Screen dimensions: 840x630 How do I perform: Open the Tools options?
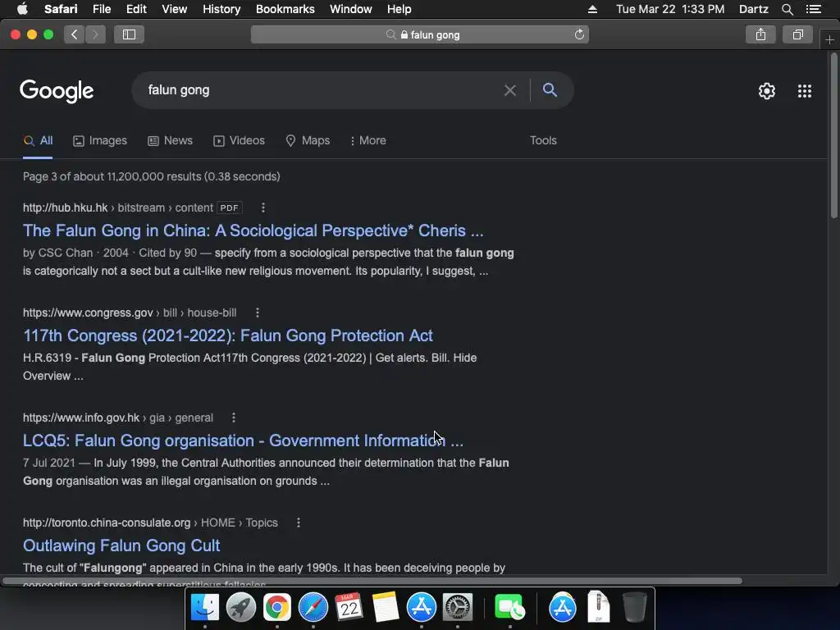[543, 140]
